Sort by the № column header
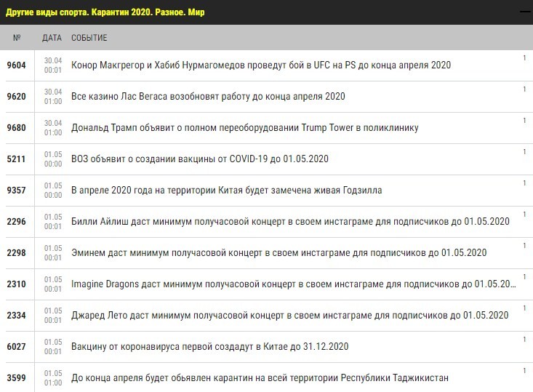The width and height of the screenshot is (533, 392). coord(17,37)
